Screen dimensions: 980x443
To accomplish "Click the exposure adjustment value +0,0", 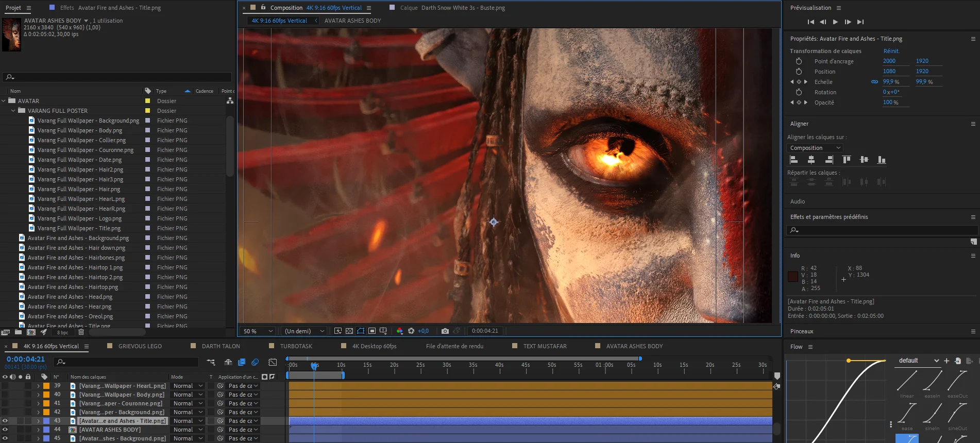I will [x=423, y=331].
